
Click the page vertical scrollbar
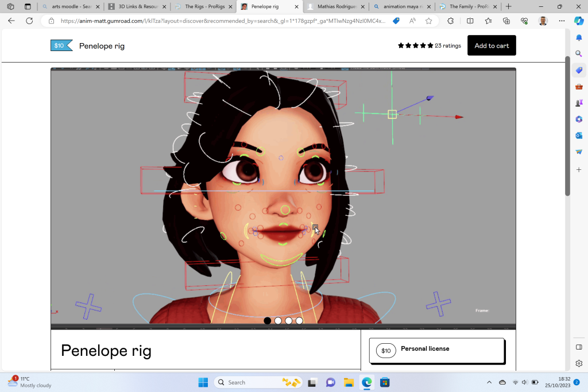[567, 126]
